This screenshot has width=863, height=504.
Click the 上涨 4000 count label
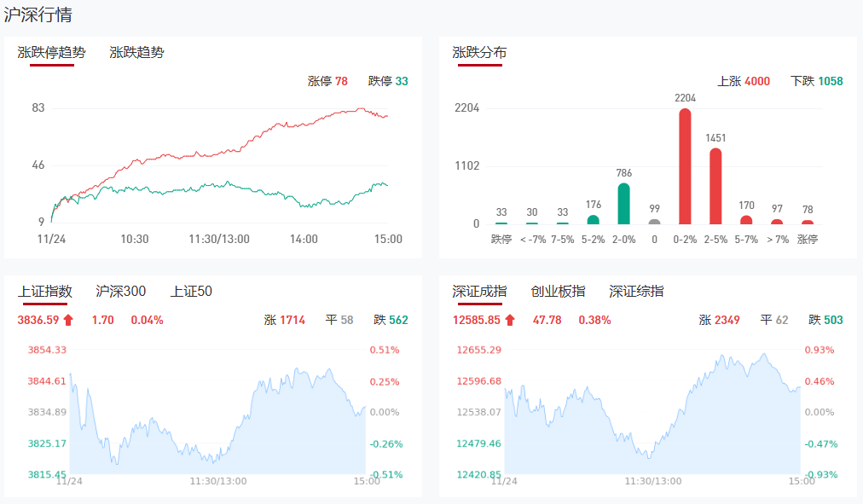[x=744, y=81]
